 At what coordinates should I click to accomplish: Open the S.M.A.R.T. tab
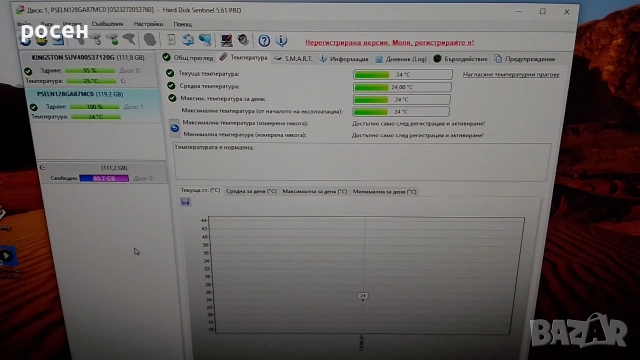tap(293, 59)
